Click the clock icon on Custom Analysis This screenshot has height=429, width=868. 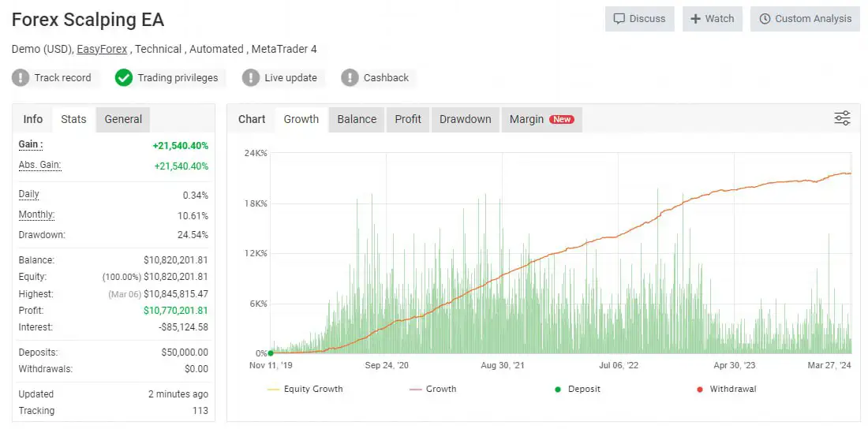click(x=765, y=19)
